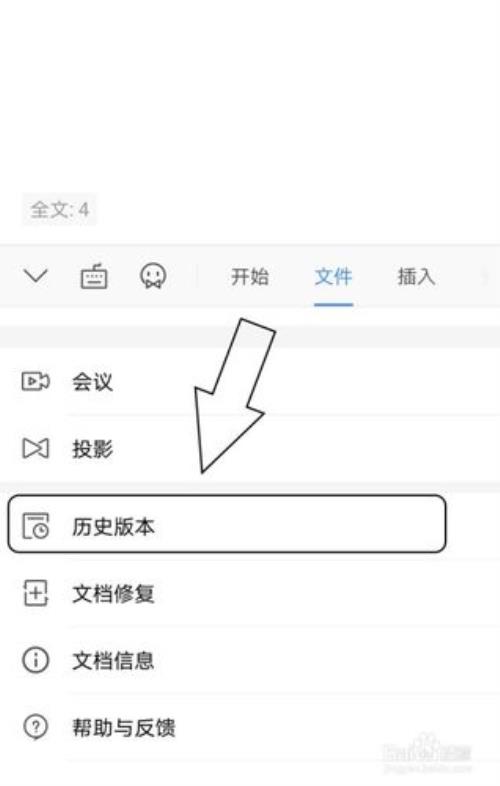Open the 插入 tab
Viewport: 500px width, 786px height.
tap(416, 276)
